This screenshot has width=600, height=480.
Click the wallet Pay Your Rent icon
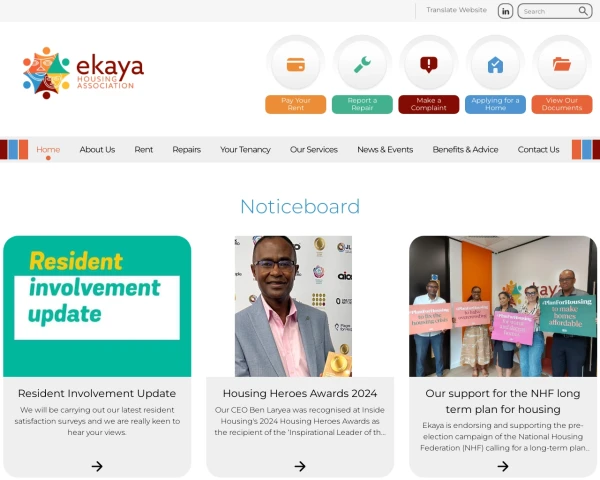[296, 64]
